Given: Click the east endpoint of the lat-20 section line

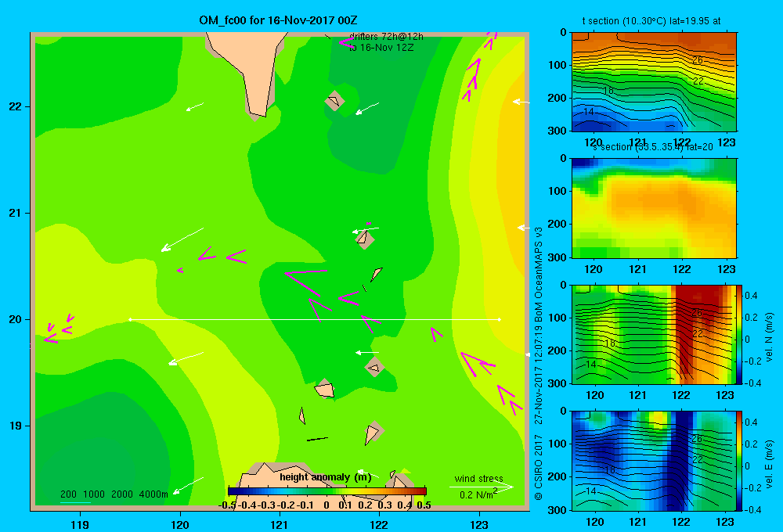Looking at the screenshot, I should 500,319.
